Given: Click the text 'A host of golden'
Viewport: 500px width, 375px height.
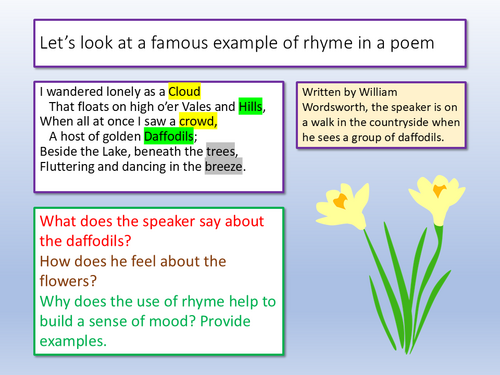Looking at the screenshot, I should coord(95,137).
